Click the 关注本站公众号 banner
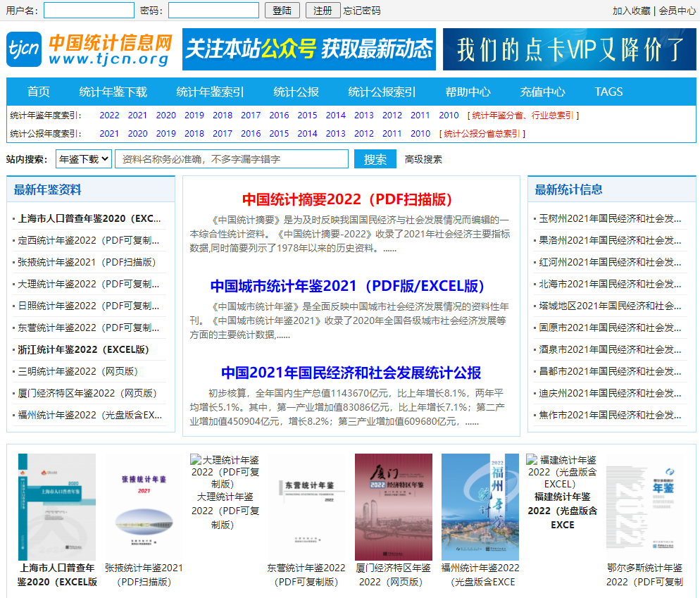Image resolution: width=700 pixels, height=598 pixels. click(x=308, y=49)
